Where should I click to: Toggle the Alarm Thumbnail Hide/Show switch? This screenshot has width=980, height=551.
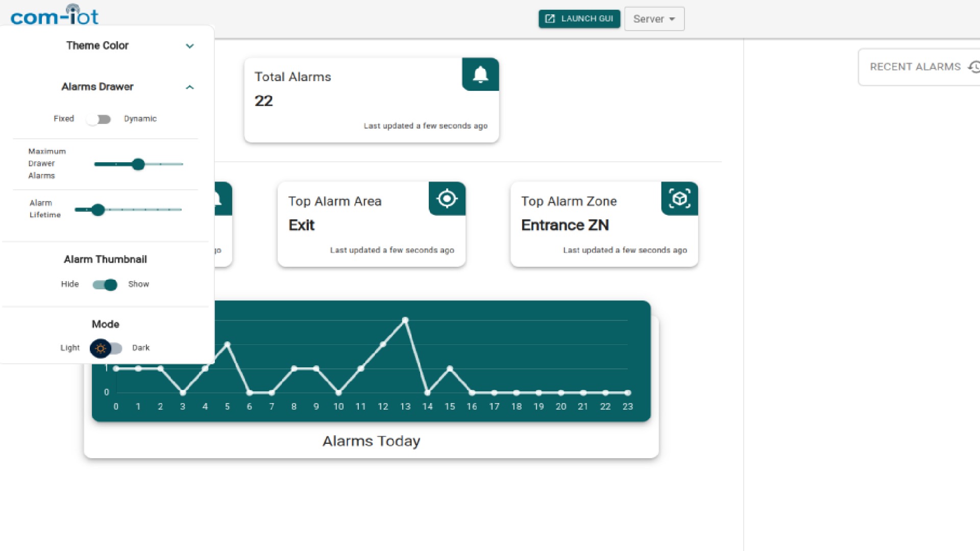105,285
